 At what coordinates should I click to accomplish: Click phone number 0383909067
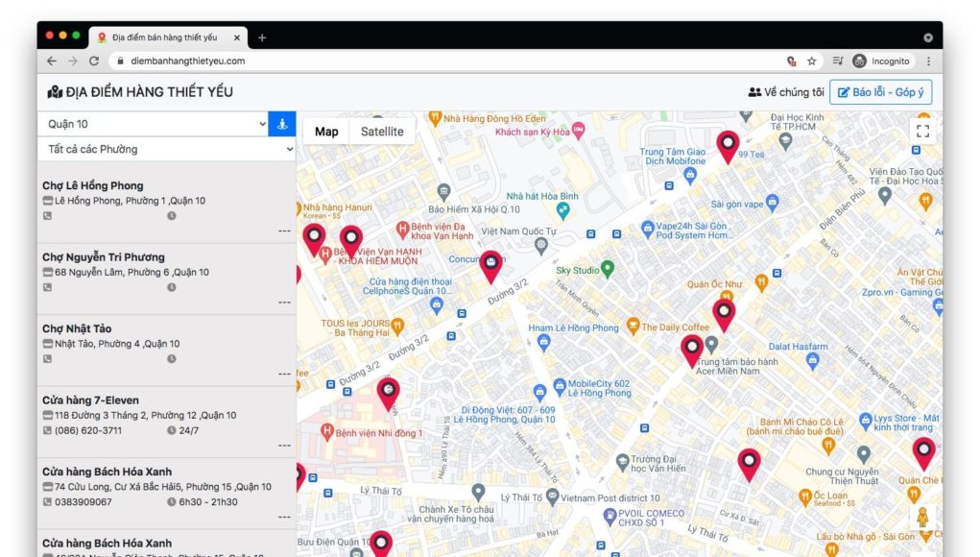[x=84, y=502]
